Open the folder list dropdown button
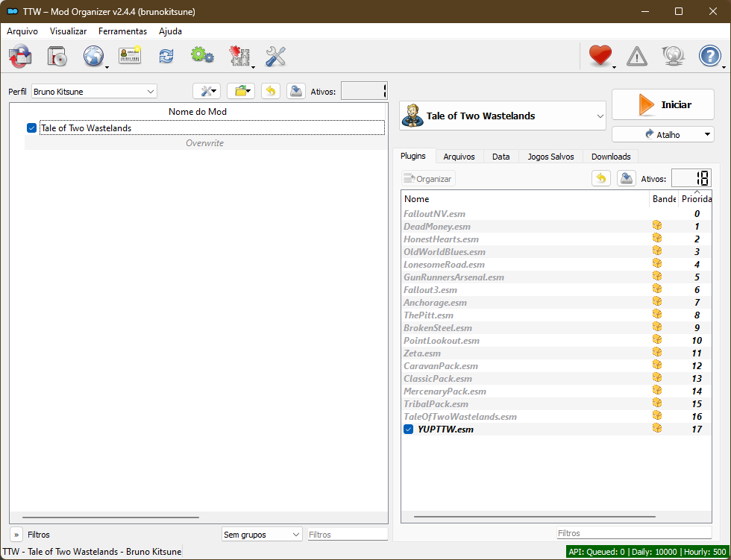Screen dimensions: 731x560 click(x=241, y=91)
